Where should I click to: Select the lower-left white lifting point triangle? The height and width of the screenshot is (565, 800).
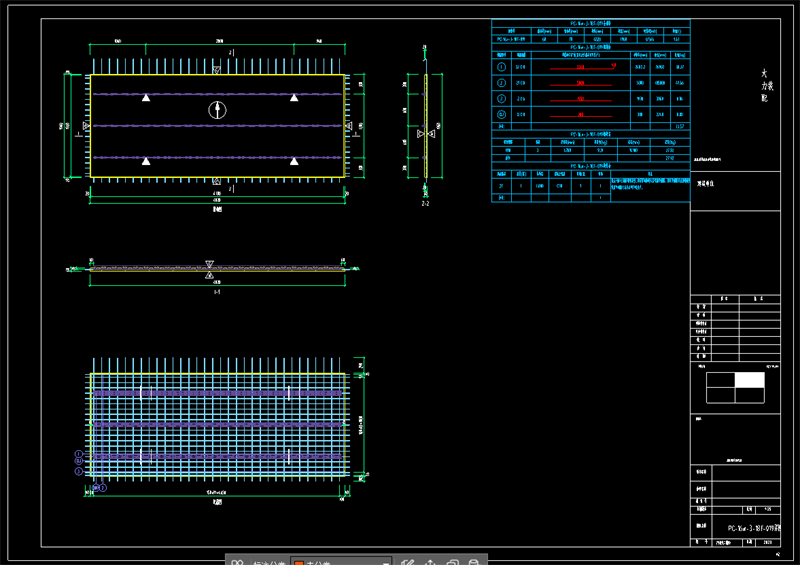tap(146, 161)
